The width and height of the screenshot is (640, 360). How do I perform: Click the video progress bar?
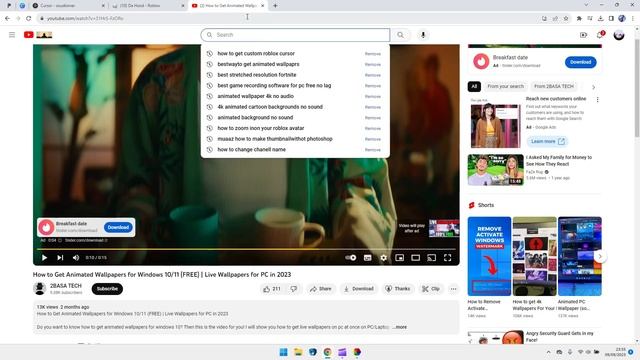pos(246,249)
